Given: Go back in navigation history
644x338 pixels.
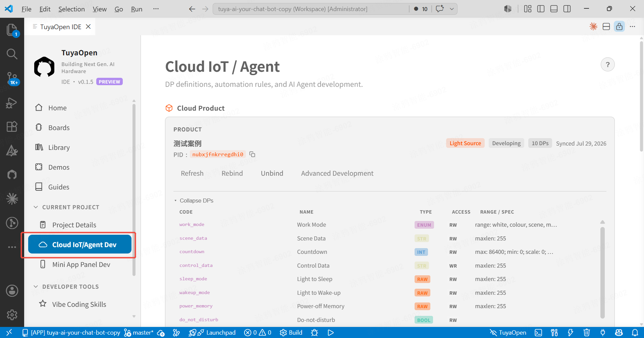Looking at the screenshot, I should coord(192,9).
